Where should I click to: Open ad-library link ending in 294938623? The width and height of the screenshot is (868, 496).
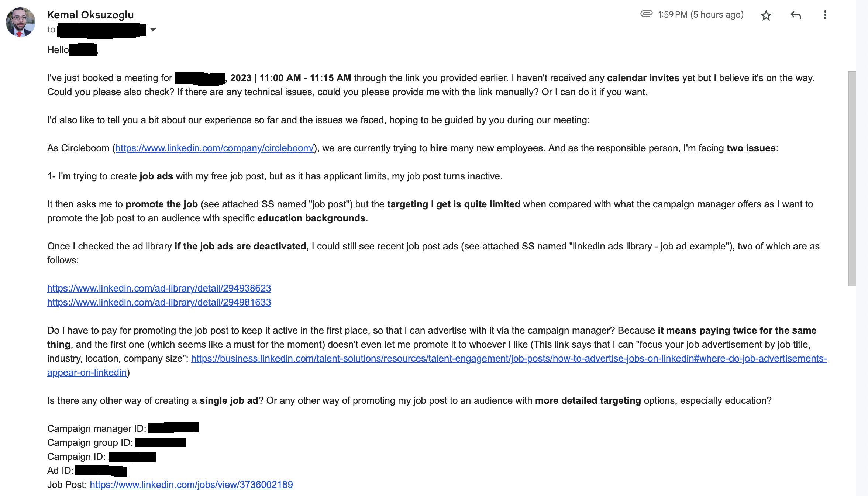[x=159, y=289]
